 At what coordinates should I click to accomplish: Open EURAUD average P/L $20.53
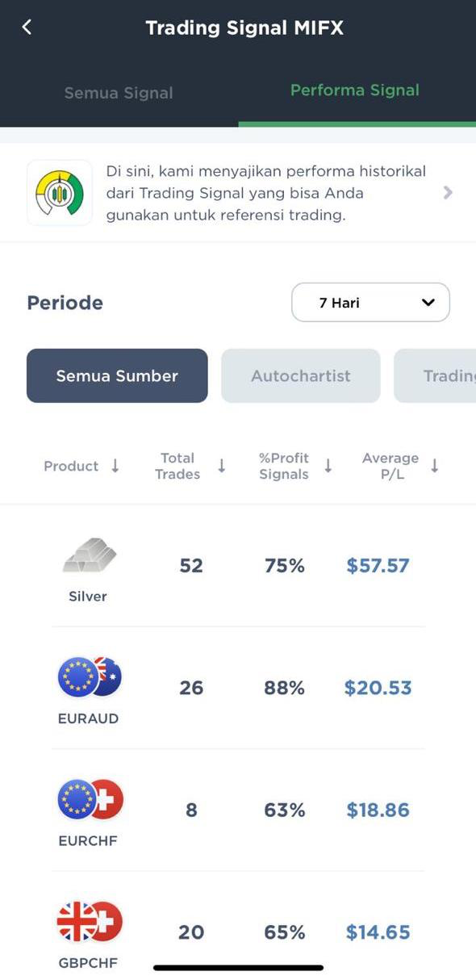click(x=378, y=688)
